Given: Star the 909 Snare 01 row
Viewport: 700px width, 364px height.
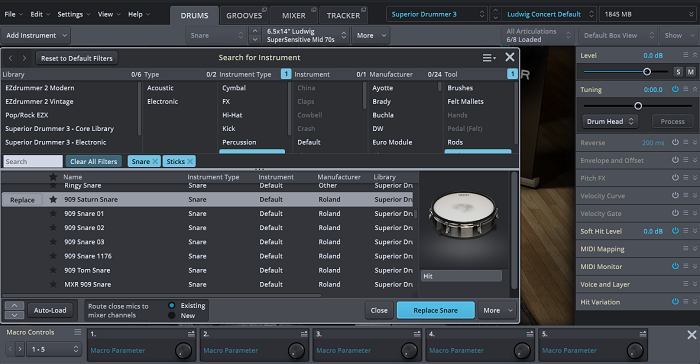Looking at the screenshot, I should [x=53, y=213].
